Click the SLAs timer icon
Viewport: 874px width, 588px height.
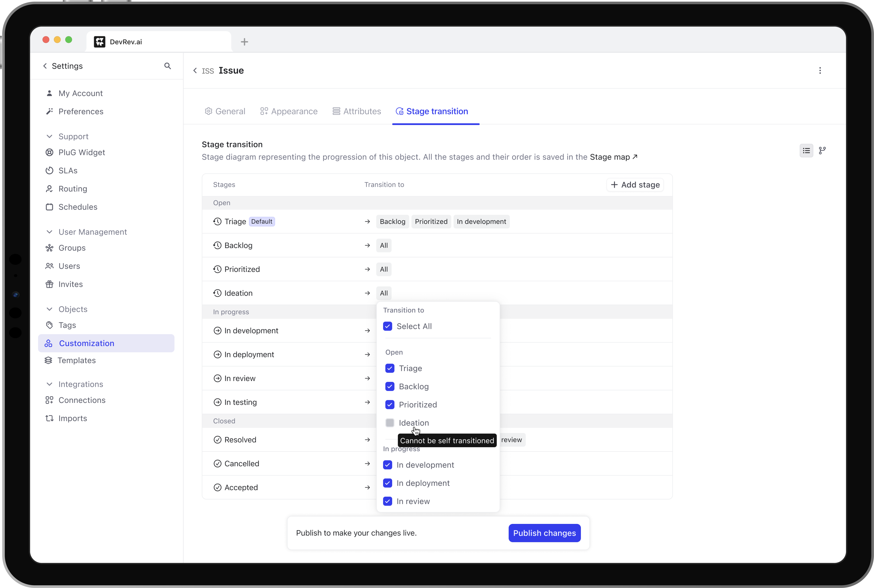coord(49,171)
